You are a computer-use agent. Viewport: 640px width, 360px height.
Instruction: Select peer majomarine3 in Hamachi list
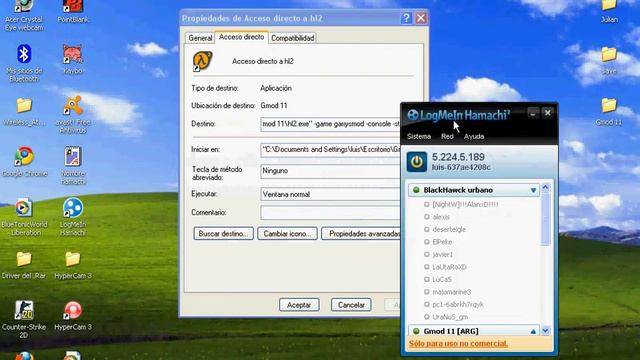[451, 292]
